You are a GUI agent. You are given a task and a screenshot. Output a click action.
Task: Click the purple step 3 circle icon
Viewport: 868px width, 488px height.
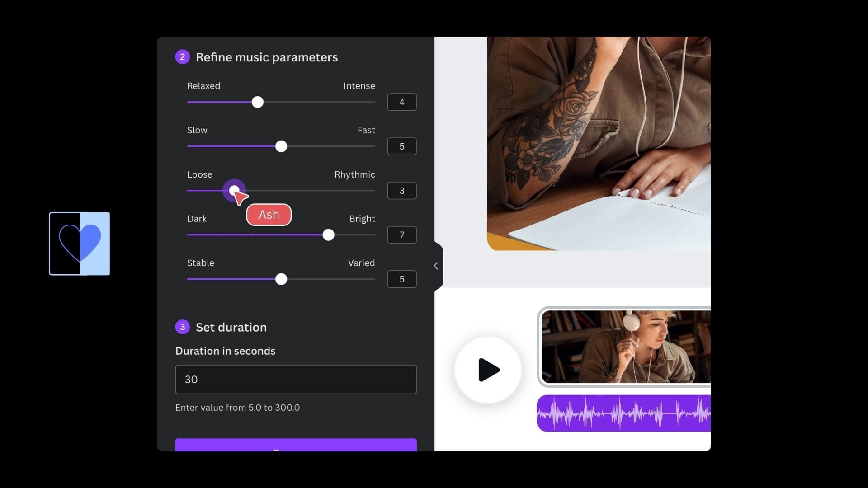(183, 327)
